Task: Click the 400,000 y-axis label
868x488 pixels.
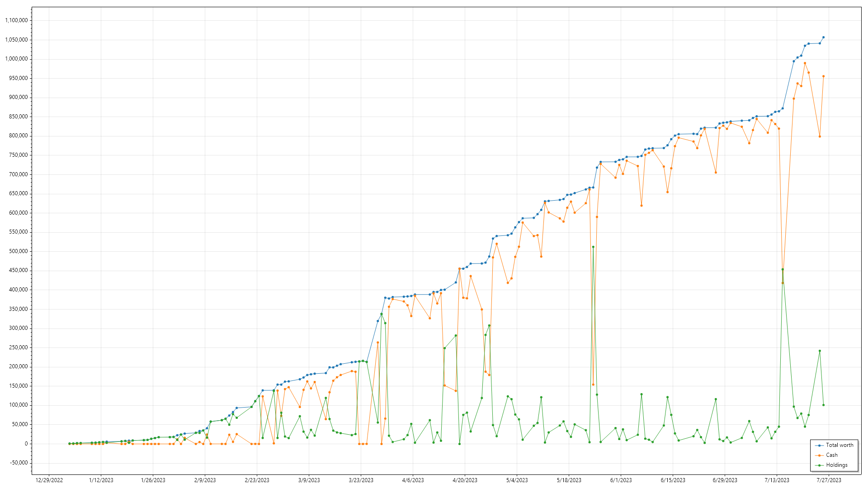Action: pyautogui.click(x=18, y=290)
